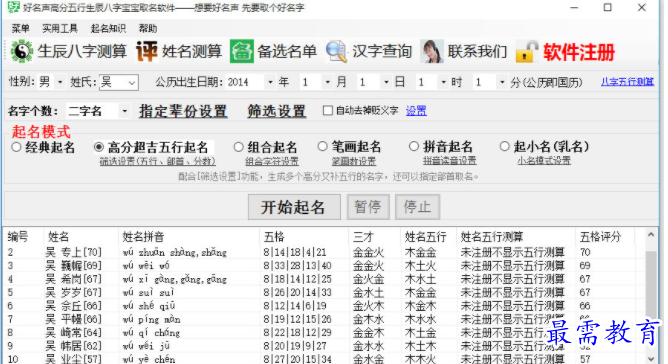Open the 实用工具 menu
This screenshot has height=364, width=668.
pos(60,29)
